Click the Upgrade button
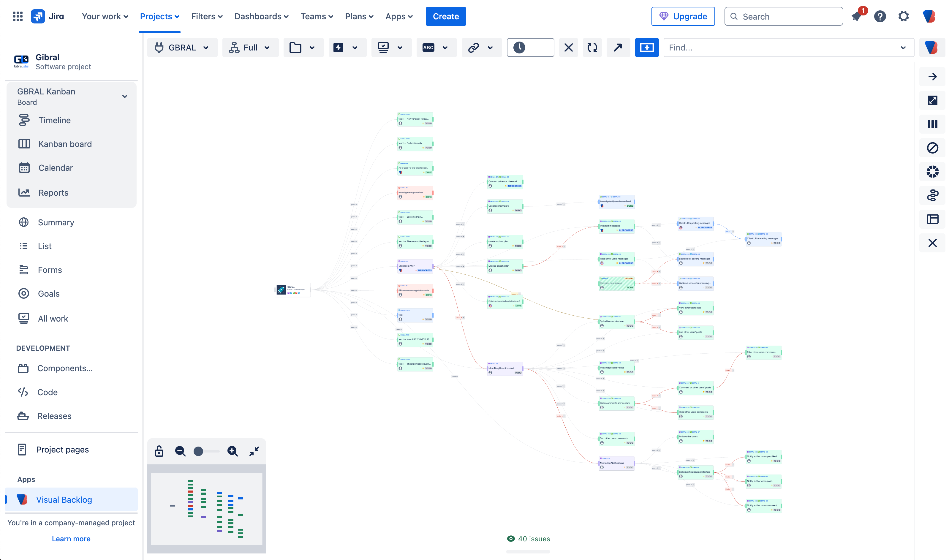 pyautogui.click(x=683, y=16)
